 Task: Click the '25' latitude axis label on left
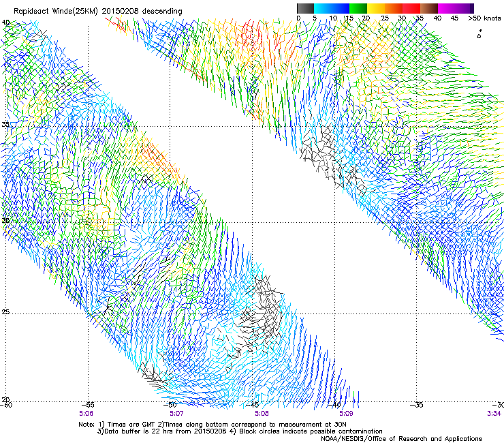pos(5,311)
